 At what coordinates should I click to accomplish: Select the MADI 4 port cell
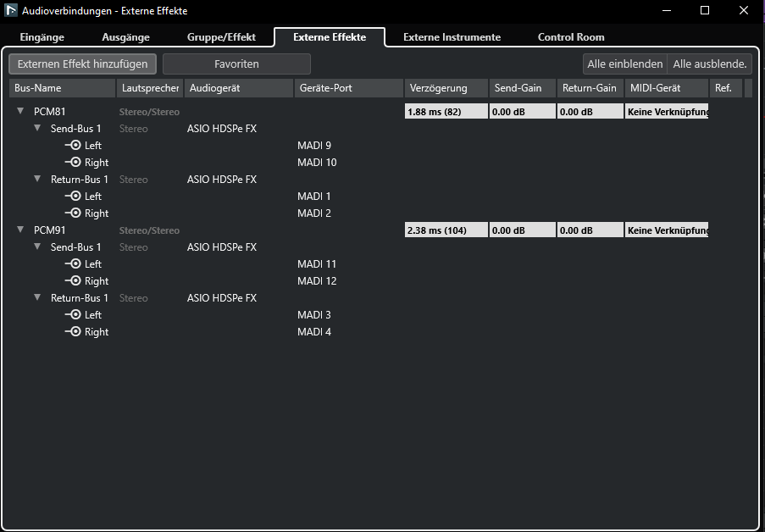(x=314, y=332)
